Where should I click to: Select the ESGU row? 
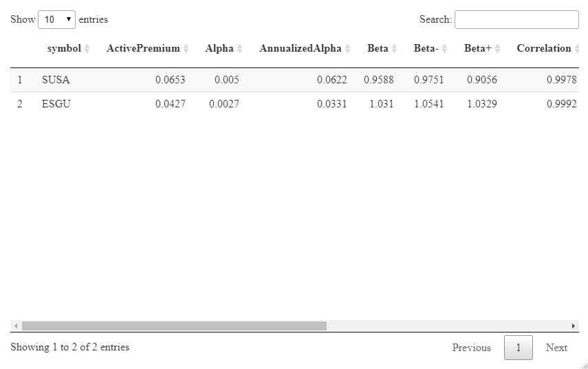coord(294,104)
